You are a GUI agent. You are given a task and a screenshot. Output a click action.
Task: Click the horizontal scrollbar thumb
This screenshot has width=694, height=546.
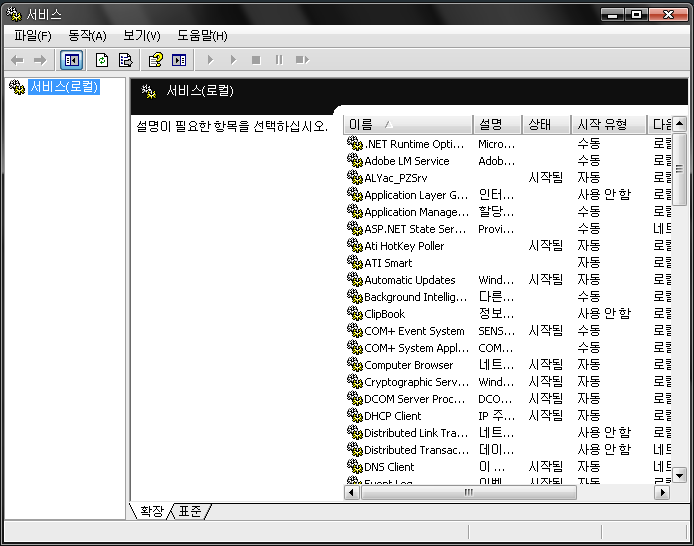[469, 492]
